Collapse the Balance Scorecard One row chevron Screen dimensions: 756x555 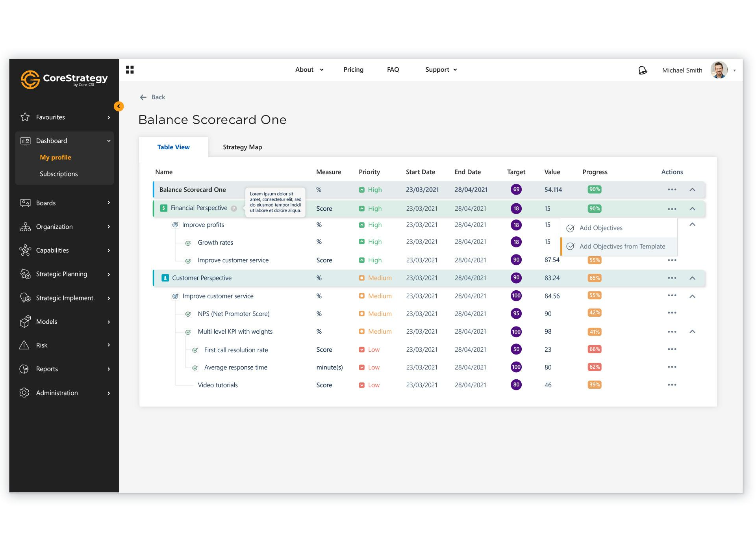692,189
